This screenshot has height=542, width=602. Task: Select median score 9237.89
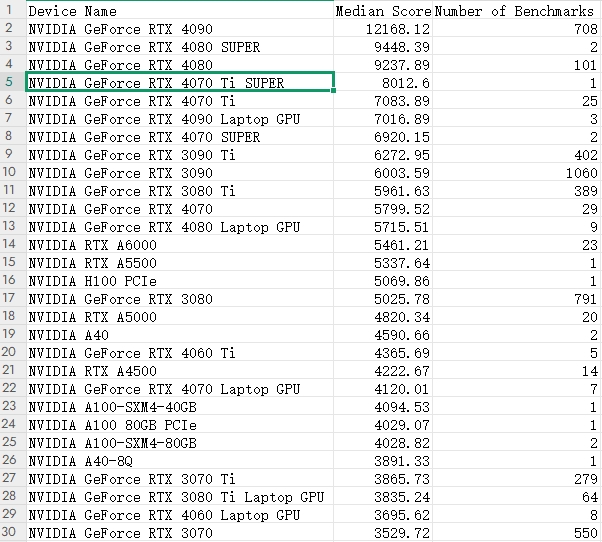click(x=383, y=64)
